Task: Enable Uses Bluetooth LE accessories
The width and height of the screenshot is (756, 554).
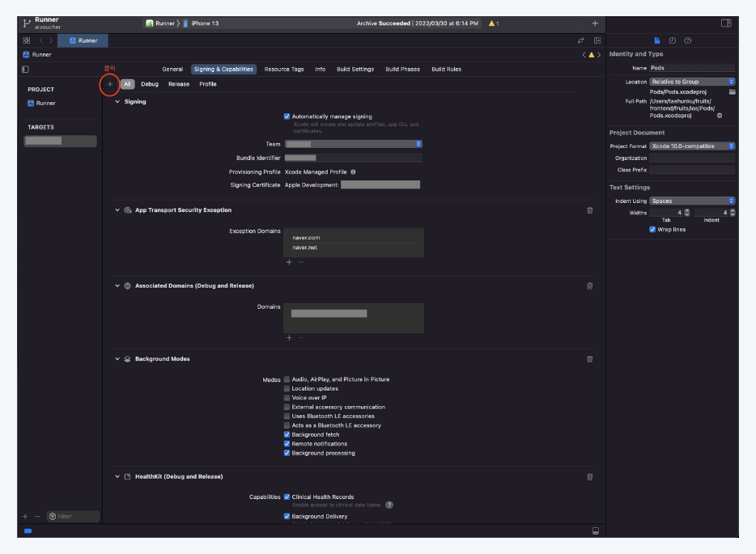Action: pos(287,417)
